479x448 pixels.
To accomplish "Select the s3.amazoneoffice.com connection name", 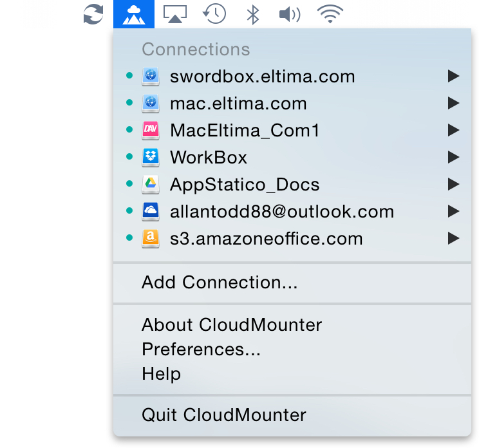I will (x=267, y=239).
